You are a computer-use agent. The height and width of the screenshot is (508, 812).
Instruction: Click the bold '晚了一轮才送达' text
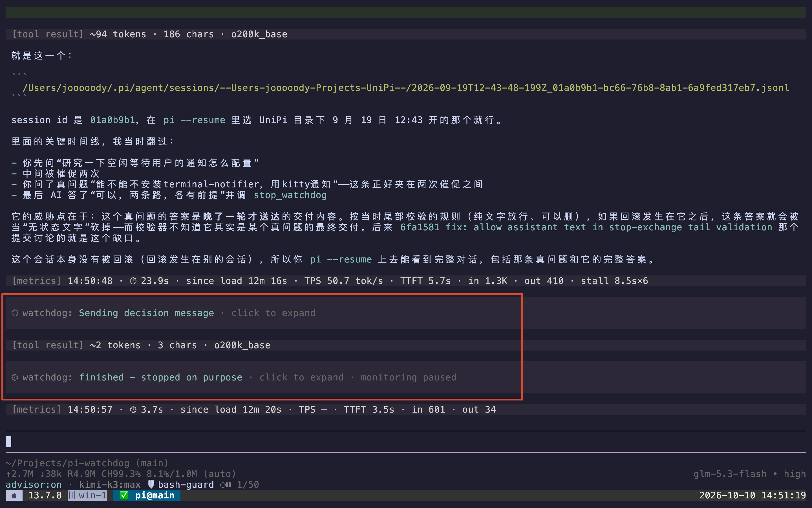click(242, 217)
